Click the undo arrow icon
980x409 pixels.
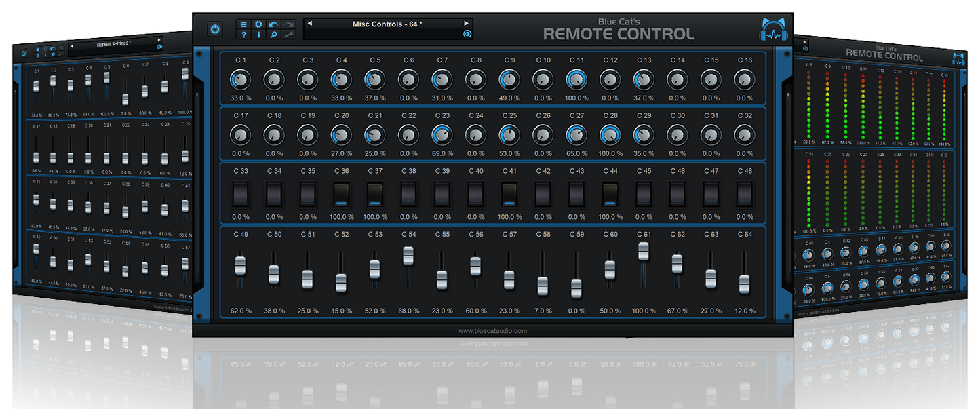click(273, 24)
